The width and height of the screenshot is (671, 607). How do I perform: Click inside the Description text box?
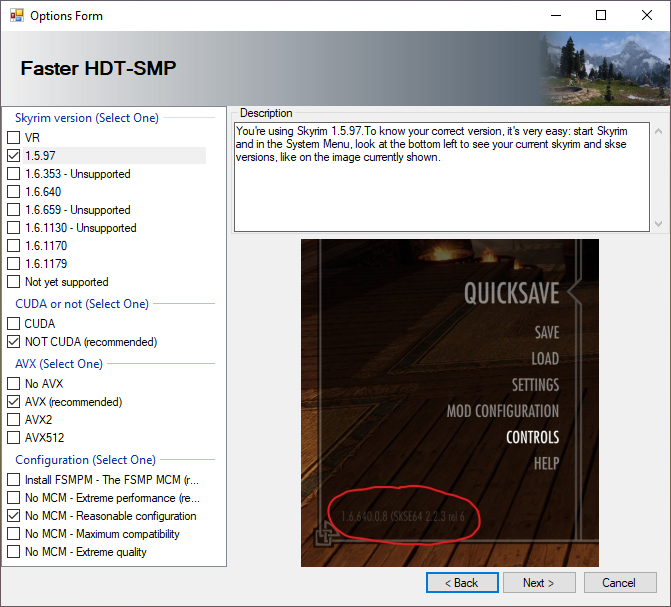442,177
